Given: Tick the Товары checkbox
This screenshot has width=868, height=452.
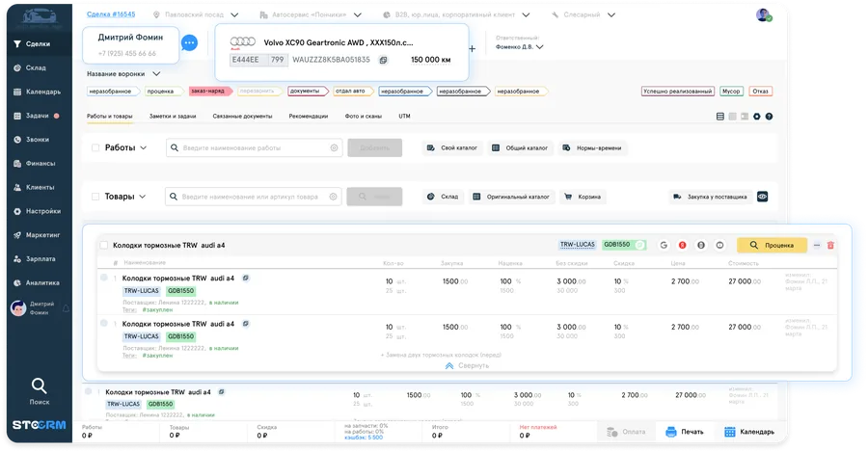Looking at the screenshot, I should pyautogui.click(x=95, y=197).
